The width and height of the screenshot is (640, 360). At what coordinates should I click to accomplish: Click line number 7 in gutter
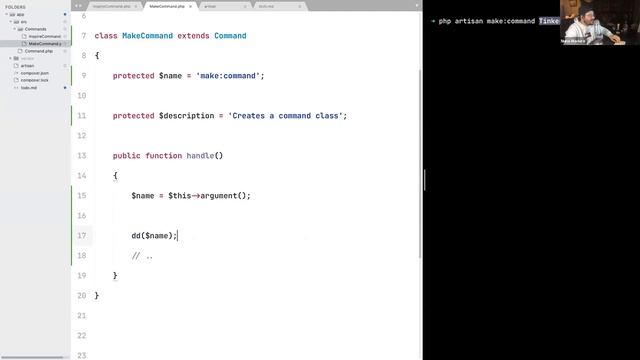[84, 36]
